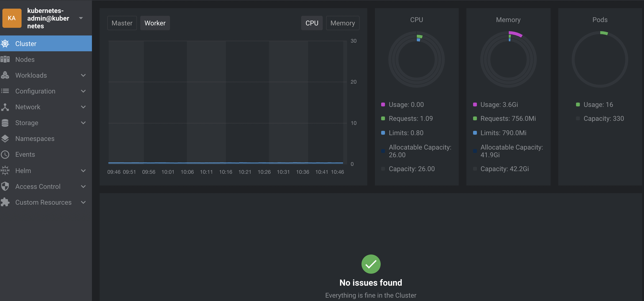Switch chart to Master nodes
The width and height of the screenshot is (644, 301).
pos(122,23)
